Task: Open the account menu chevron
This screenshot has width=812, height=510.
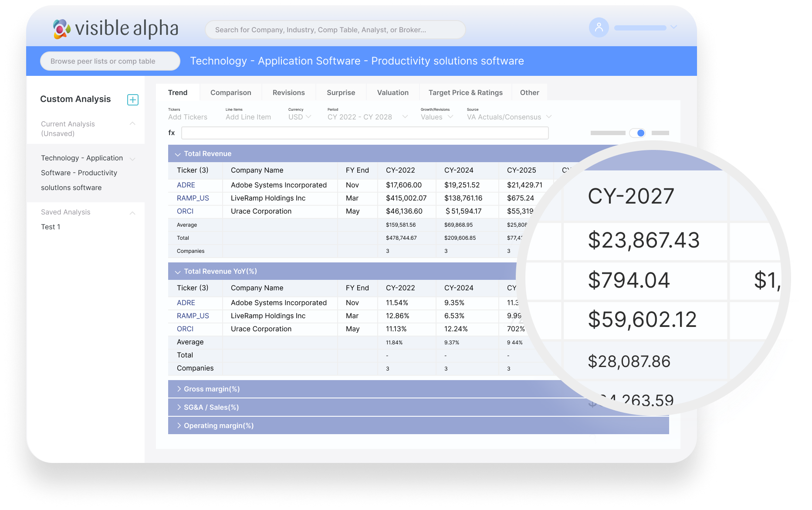Action: pos(674,27)
